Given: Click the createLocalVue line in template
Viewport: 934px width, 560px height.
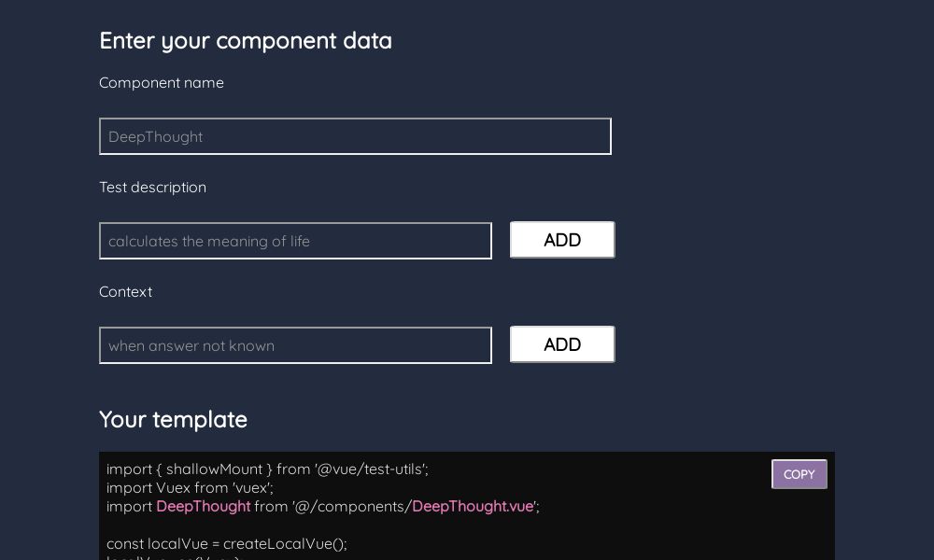Looking at the screenshot, I should point(227,543).
